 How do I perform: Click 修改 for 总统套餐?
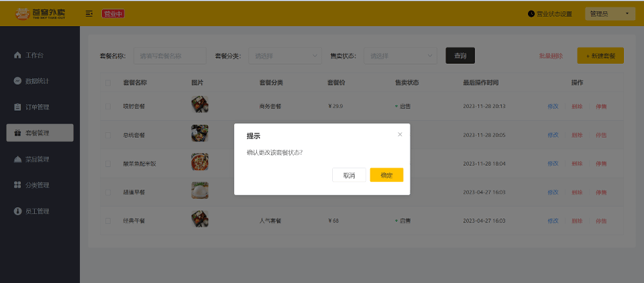tap(553, 135)
